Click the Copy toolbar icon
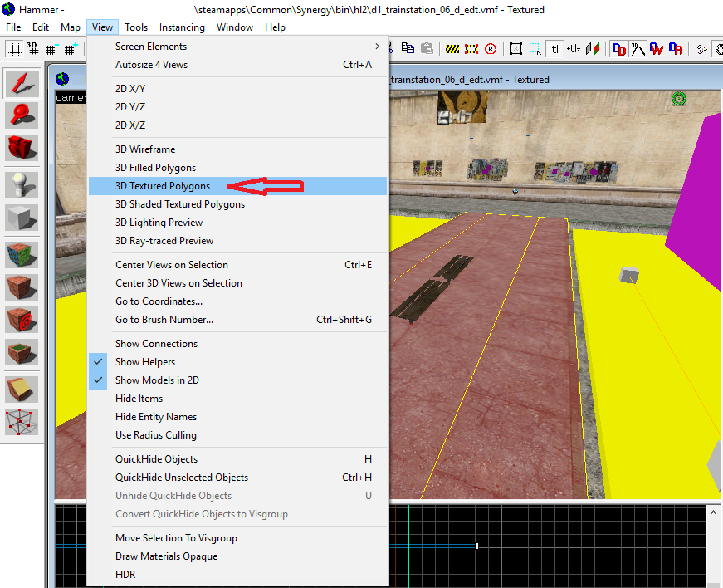Screen dimensions: 723x588 (408, 48)
